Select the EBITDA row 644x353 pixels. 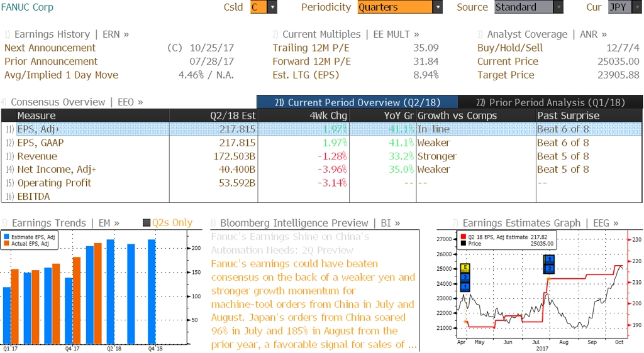coord(321,197)
